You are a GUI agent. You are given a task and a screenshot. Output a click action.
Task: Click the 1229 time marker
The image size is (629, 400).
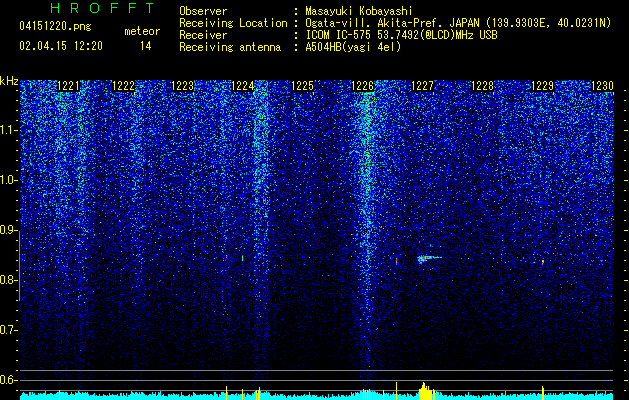(x=542, y=86)
